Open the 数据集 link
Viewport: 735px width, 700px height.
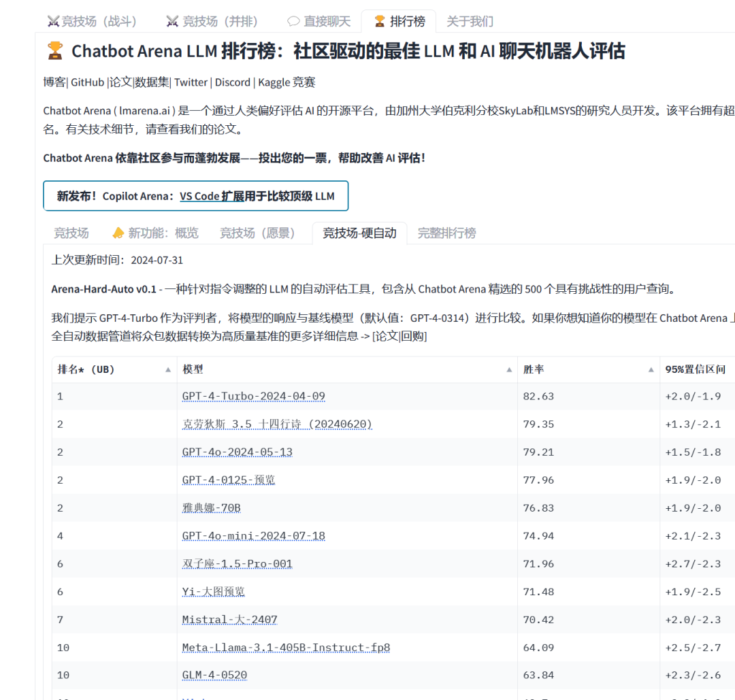point(152,82)
